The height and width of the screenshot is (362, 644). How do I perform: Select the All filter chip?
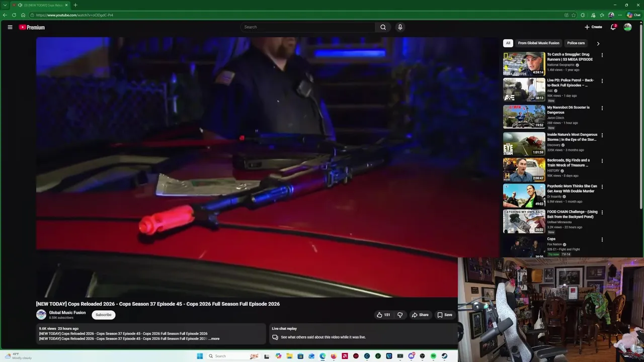(508, 43)
